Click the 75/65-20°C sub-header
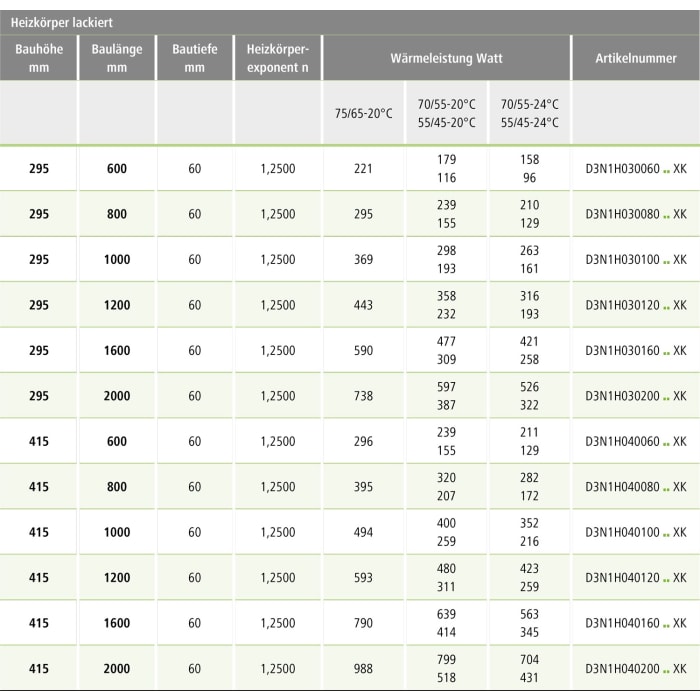 [x=364, y=113]
